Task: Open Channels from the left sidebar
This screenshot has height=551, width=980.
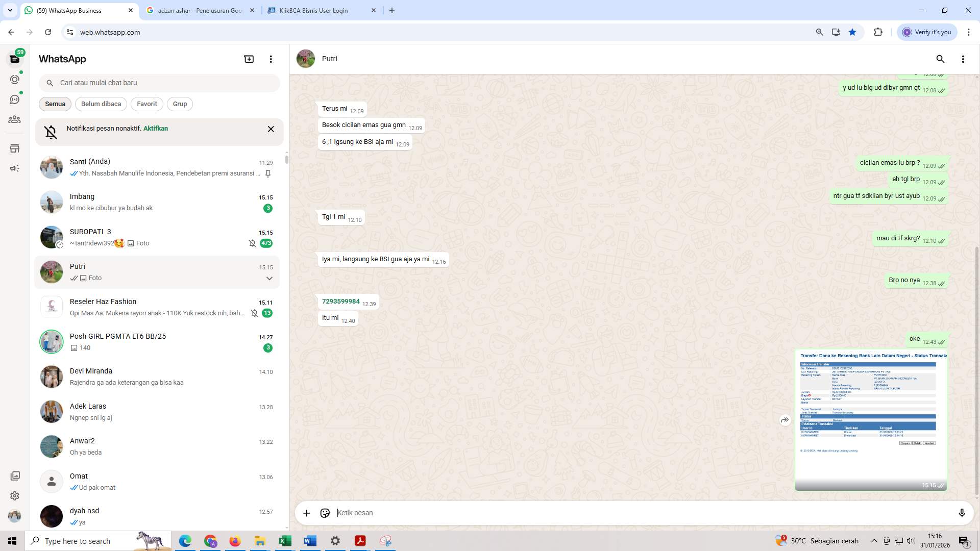Action: click(x=15, y=99)
